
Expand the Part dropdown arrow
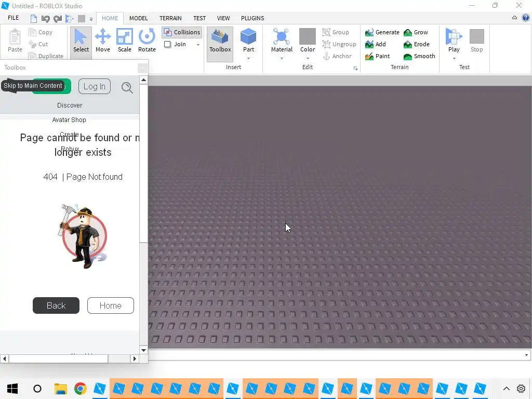tap(248, 58)
